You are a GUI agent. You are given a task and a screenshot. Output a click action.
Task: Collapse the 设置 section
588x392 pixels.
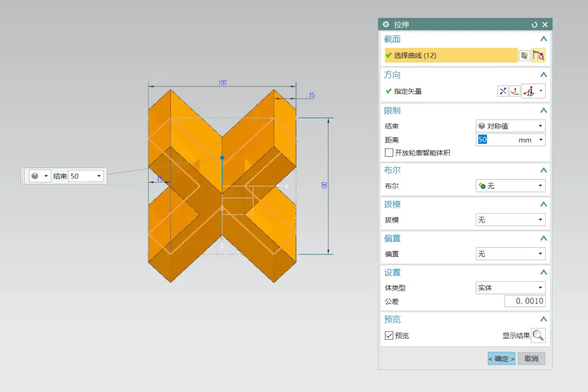(543, 272)
